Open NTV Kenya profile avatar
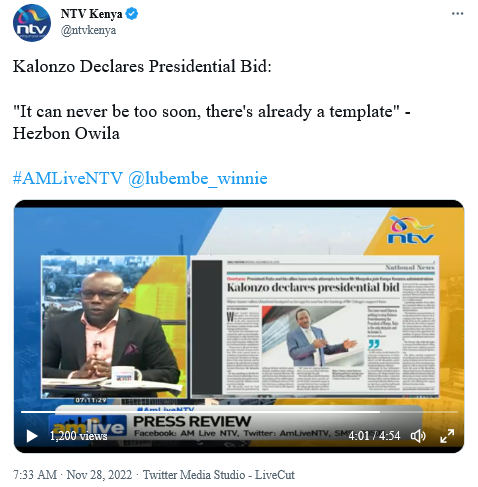The image size is (478, 487). (32, 23)
